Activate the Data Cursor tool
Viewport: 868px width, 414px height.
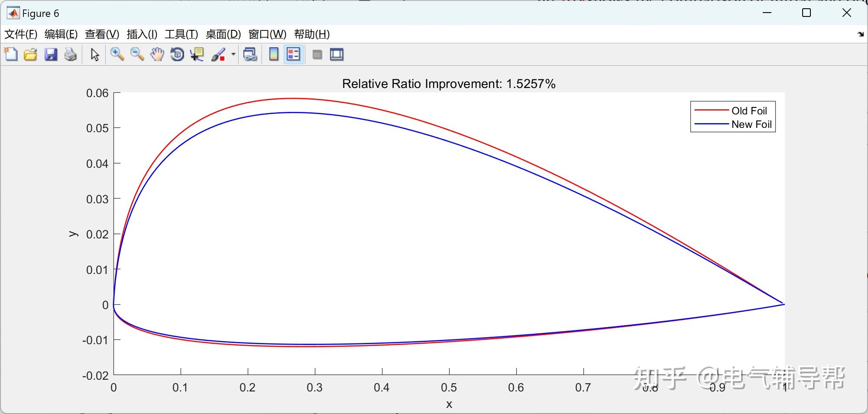point(197,55)
